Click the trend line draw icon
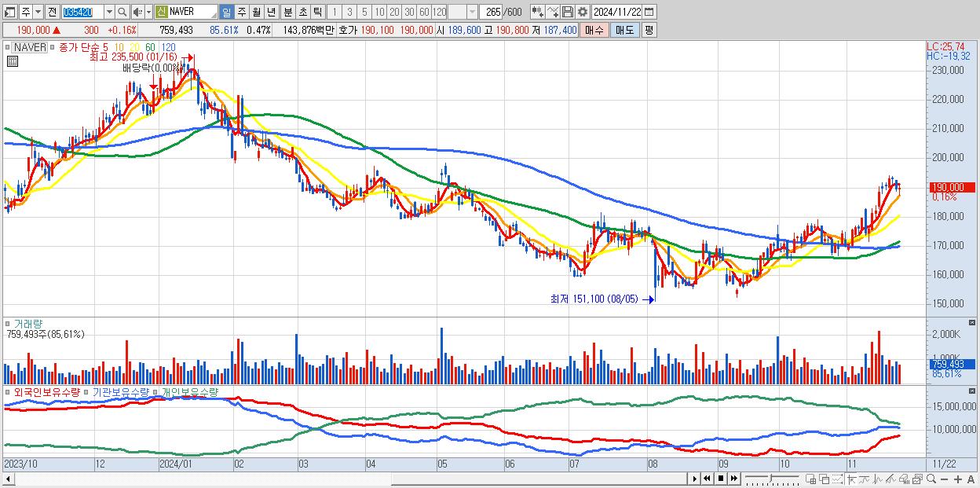The width and height of the screenshot is (980, 488). 890,479
